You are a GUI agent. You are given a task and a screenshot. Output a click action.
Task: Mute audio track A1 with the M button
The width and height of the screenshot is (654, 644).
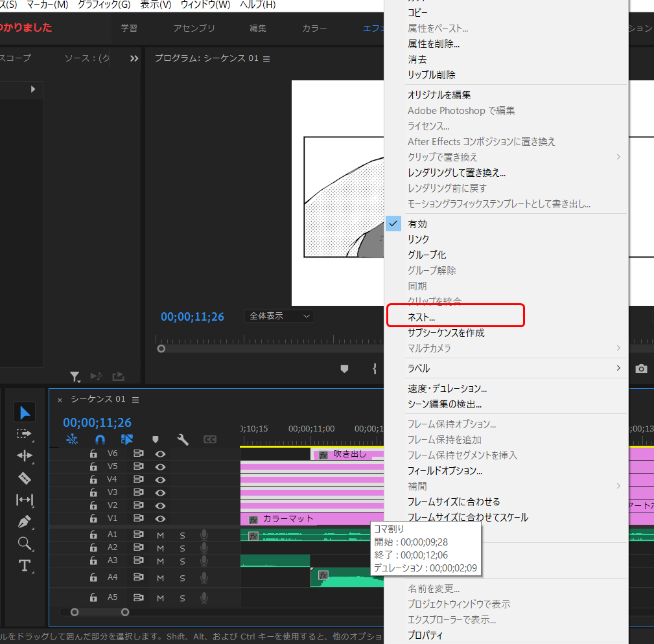[159, 535]
